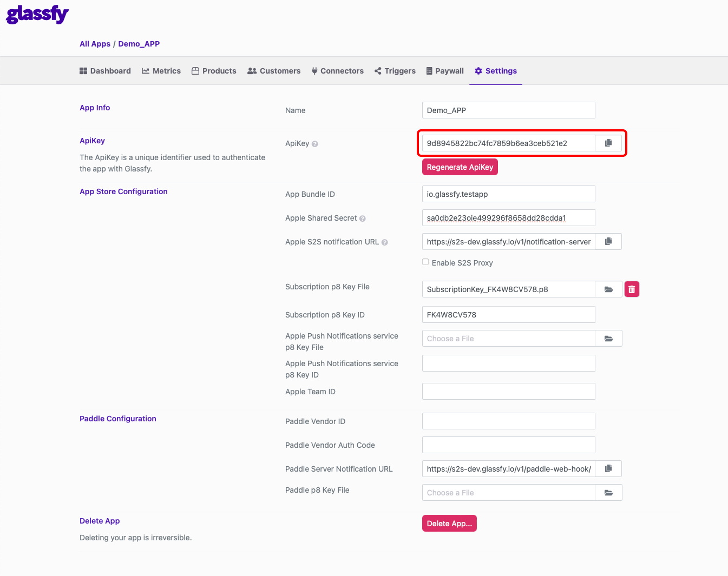This screenshot has width=728, height=576.
Task: Delete the SubscriptionKey p8 file
Action: (632, 289)
